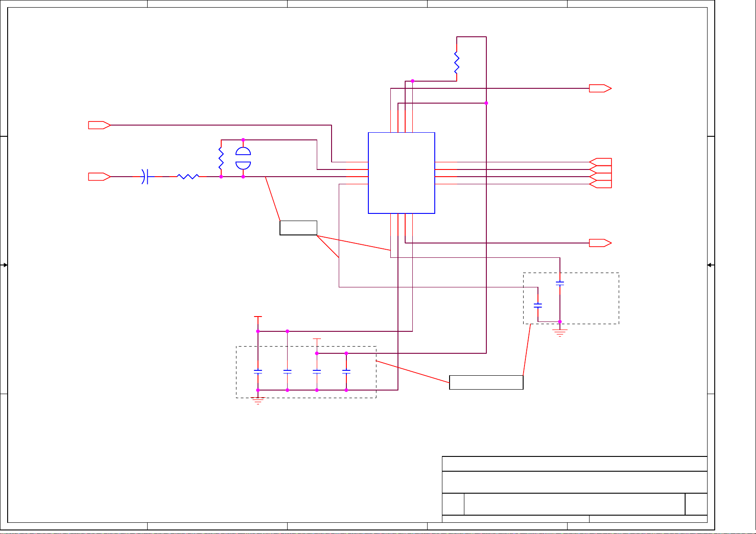Select the second capacitor from left in the four-capacitor group
The width and height of the screenshot is (756, 534).
coord(288,371)
